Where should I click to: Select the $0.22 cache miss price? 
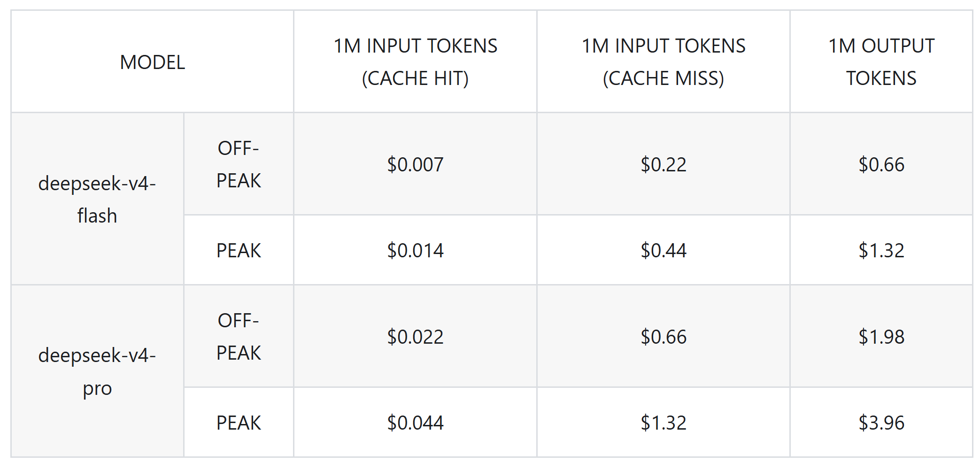coord(664,164)
